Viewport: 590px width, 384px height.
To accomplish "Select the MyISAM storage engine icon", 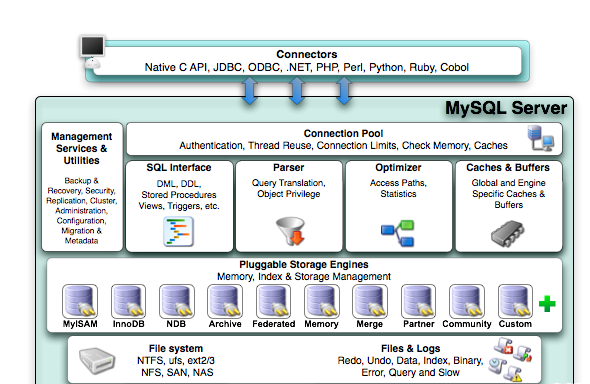I will [80, 301].
